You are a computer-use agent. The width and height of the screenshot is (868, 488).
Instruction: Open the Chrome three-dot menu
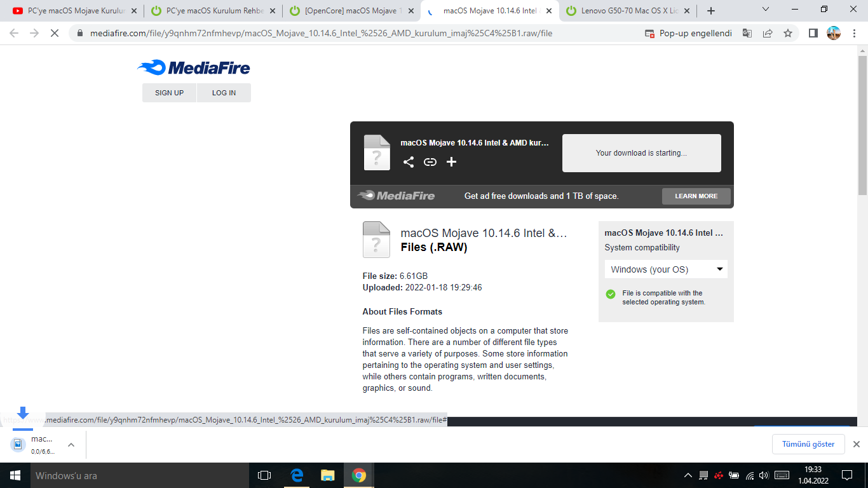(854, 33)
